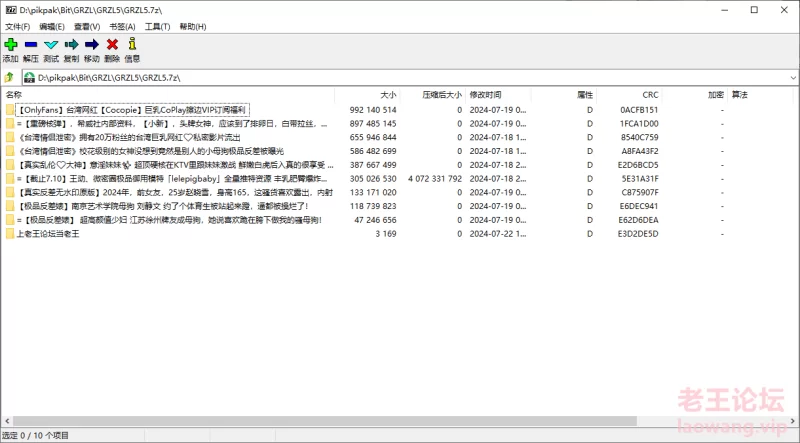Click the CRC value E6DEC941

639,206
